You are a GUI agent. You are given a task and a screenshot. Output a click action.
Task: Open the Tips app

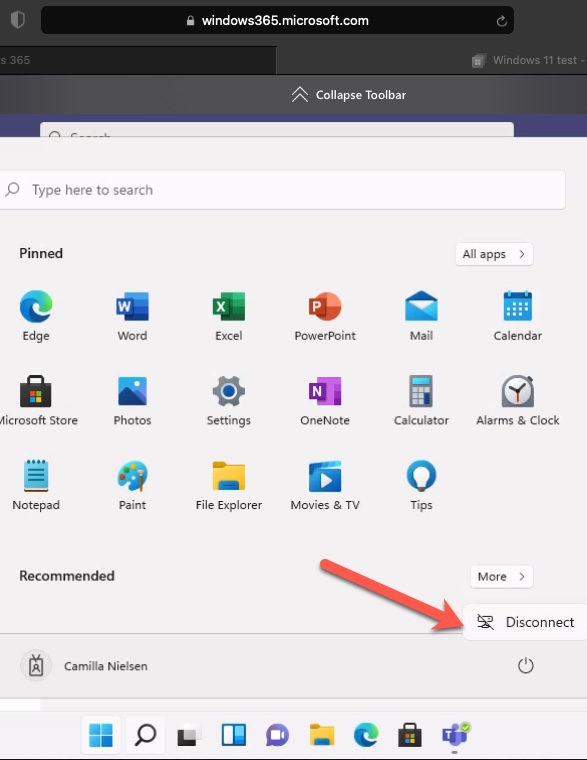[x=421, y=485]
